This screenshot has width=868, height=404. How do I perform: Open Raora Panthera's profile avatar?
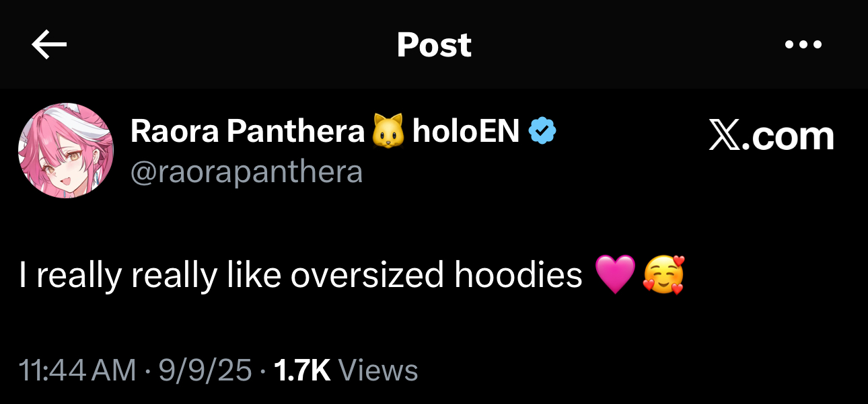tap(66, 151)
